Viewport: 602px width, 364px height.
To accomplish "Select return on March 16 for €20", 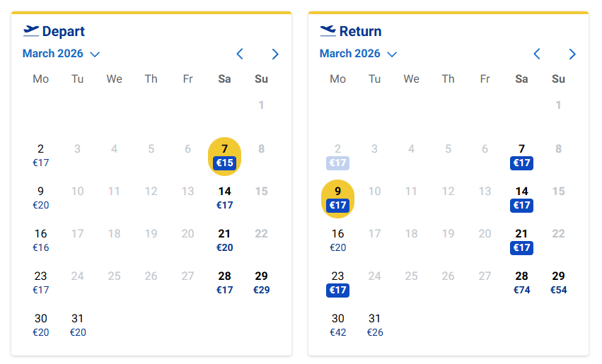I will coord(338,240).
